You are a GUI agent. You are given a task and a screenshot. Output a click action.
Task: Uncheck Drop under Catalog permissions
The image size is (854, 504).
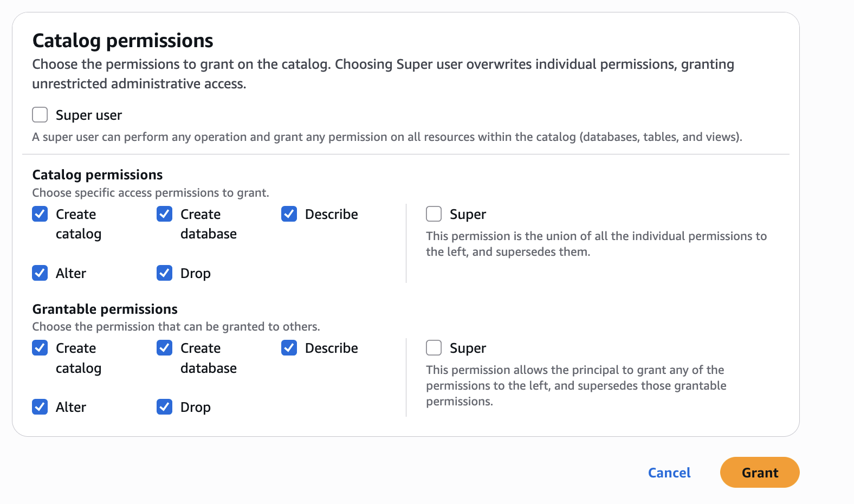point(165,273)
